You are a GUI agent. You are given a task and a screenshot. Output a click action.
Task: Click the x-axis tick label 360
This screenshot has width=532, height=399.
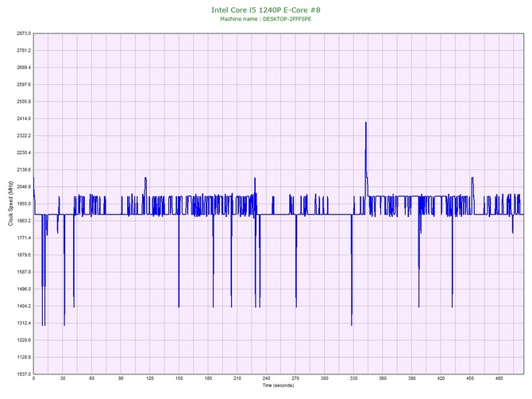click(x=383, y=378)
